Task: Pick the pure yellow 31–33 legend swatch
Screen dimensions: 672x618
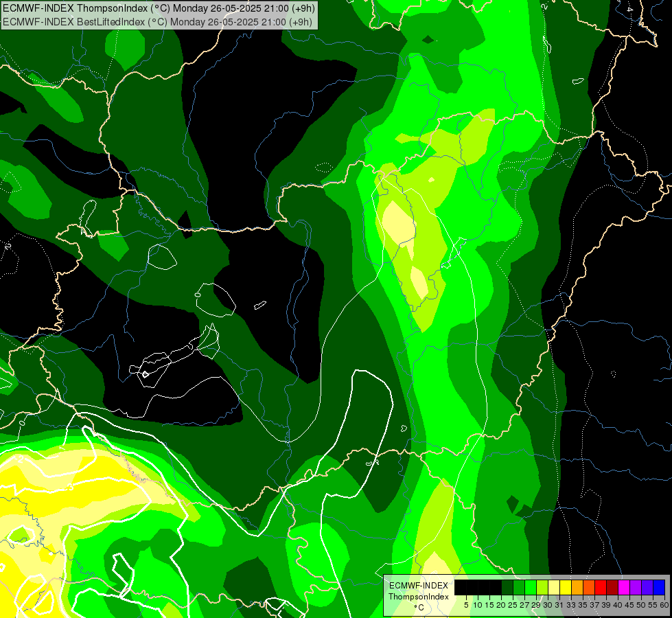Action: pyautogui.click(x=566, y=587)
